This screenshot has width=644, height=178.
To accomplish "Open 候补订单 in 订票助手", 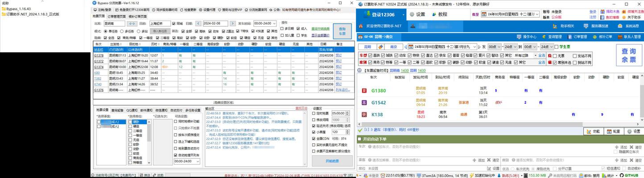I will click(x=603, y=37).
